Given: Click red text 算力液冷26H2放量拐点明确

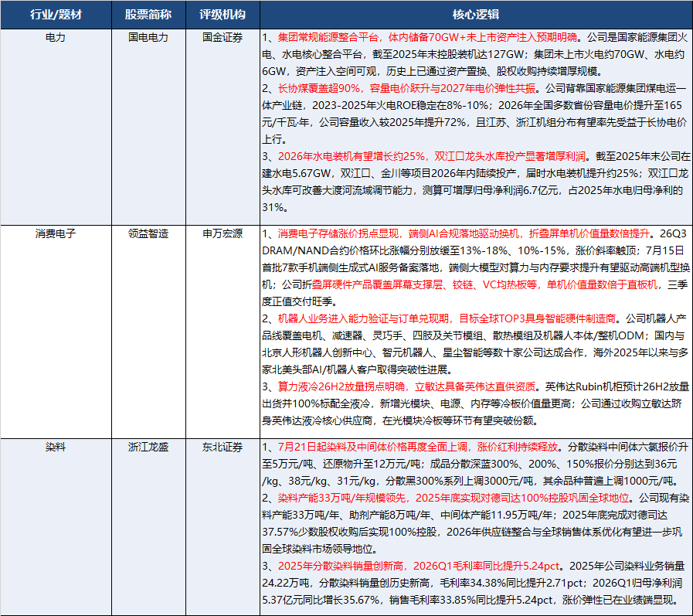Looking at the screenshot, I should (341, 386).
